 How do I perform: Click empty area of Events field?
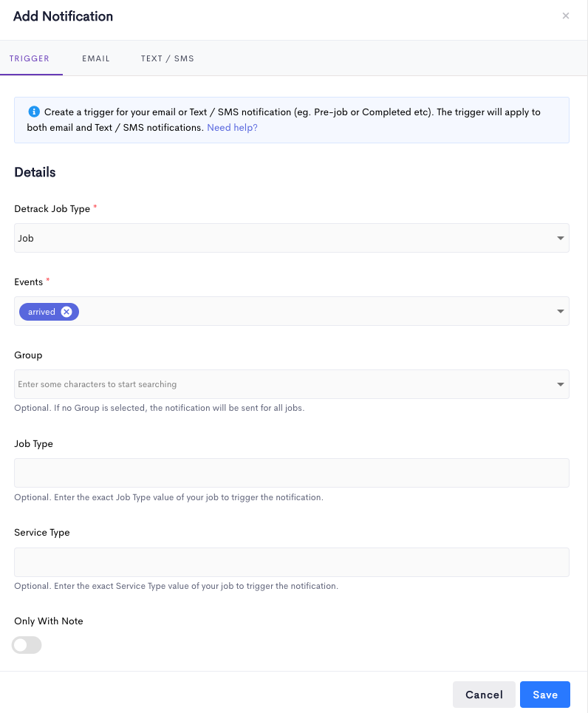310,312
